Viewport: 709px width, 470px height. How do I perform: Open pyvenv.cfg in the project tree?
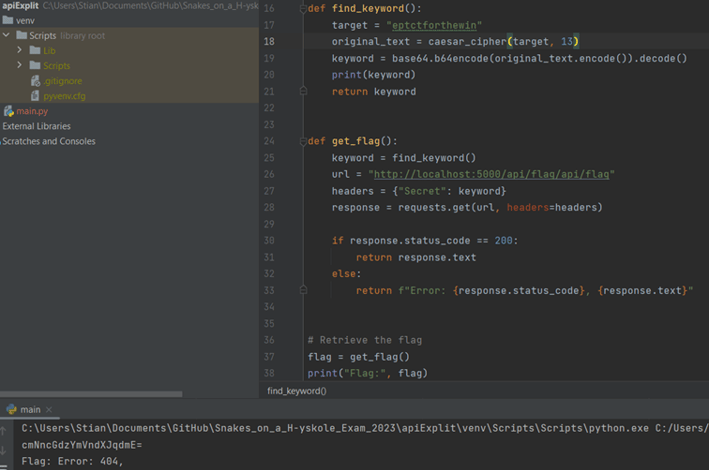click(x=64, y=96)
